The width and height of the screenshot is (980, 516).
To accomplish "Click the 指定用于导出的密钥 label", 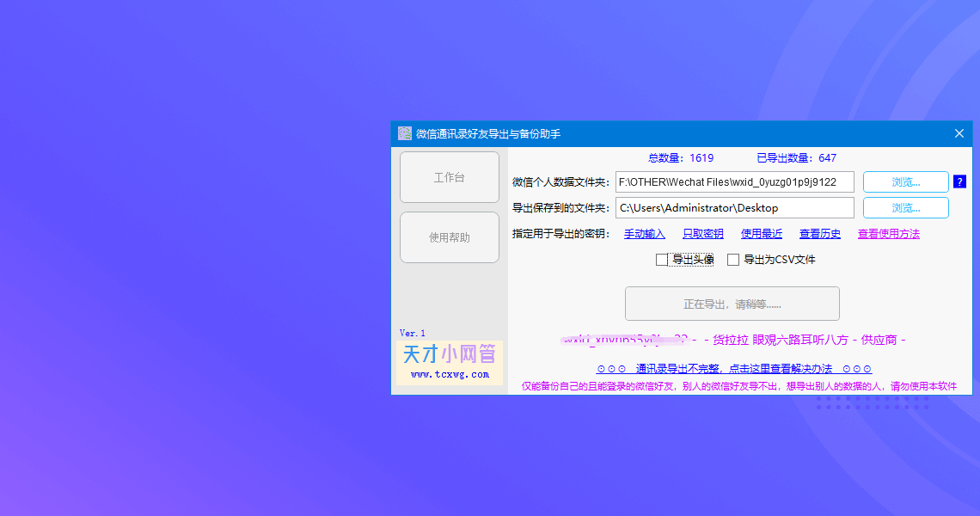I will (x=560, y=233).
